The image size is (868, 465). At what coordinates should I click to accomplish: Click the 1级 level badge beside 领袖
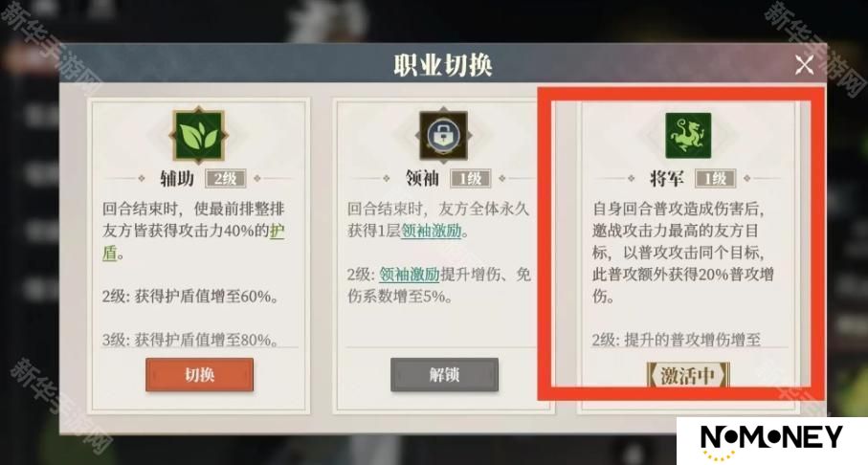point(470,178)
